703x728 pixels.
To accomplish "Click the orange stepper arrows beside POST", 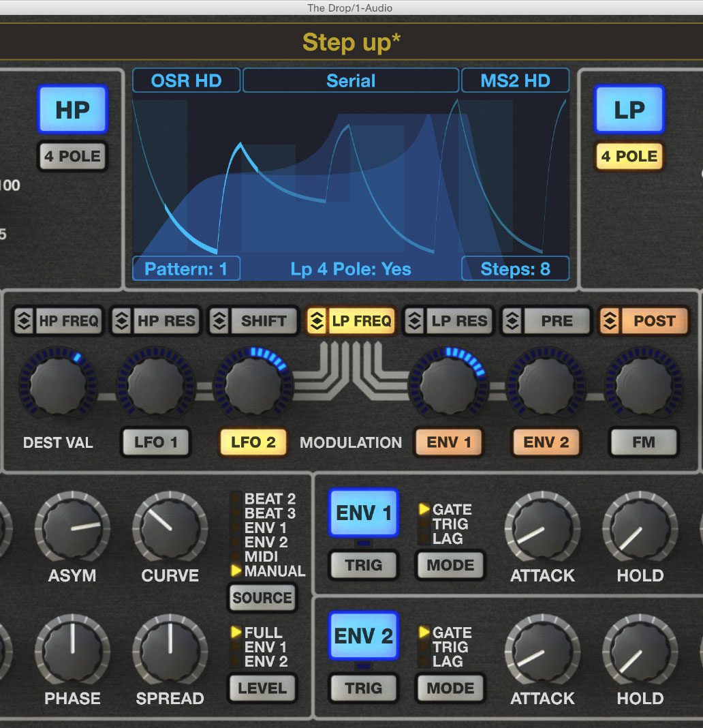I will [610, 321].
